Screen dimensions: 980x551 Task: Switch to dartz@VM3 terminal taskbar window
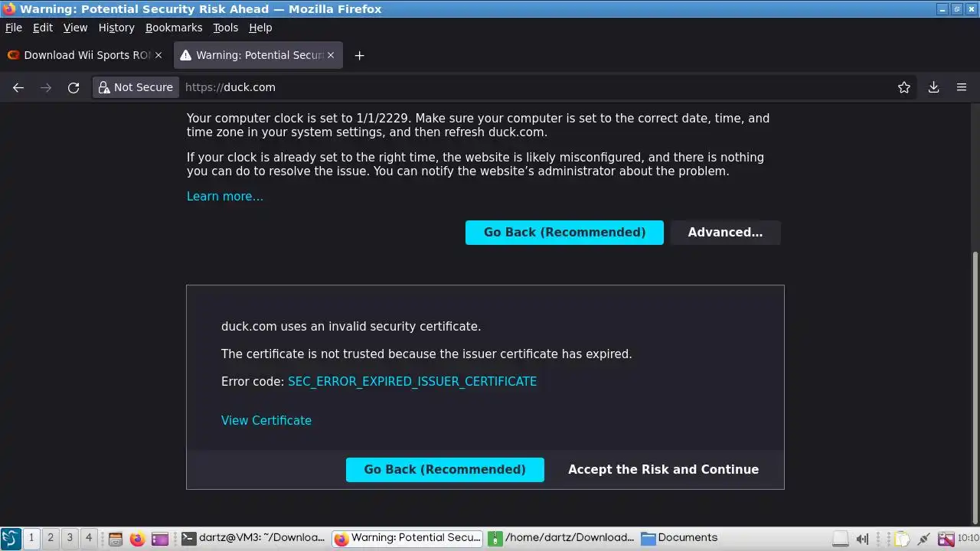coord(254,538)
